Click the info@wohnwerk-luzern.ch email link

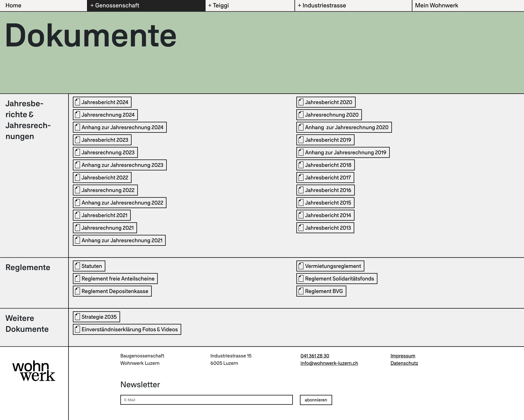[x=329, y=363]
